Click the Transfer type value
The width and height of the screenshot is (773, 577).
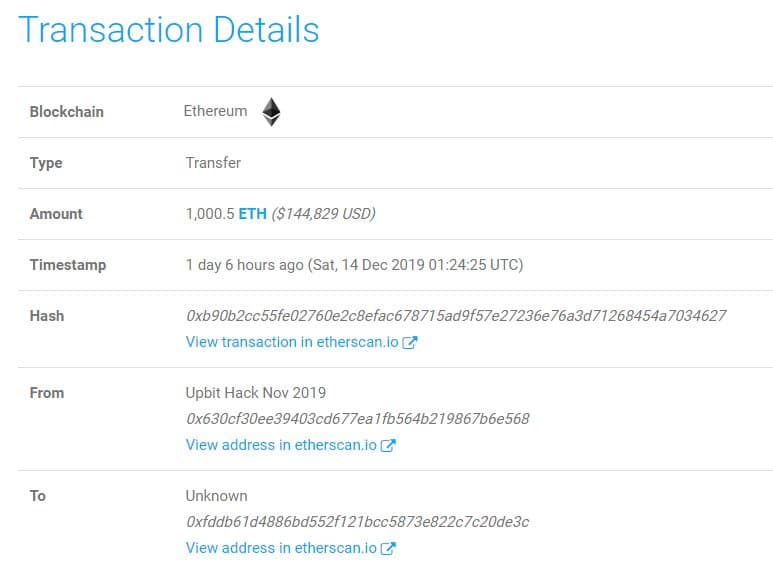click(213, 163)
